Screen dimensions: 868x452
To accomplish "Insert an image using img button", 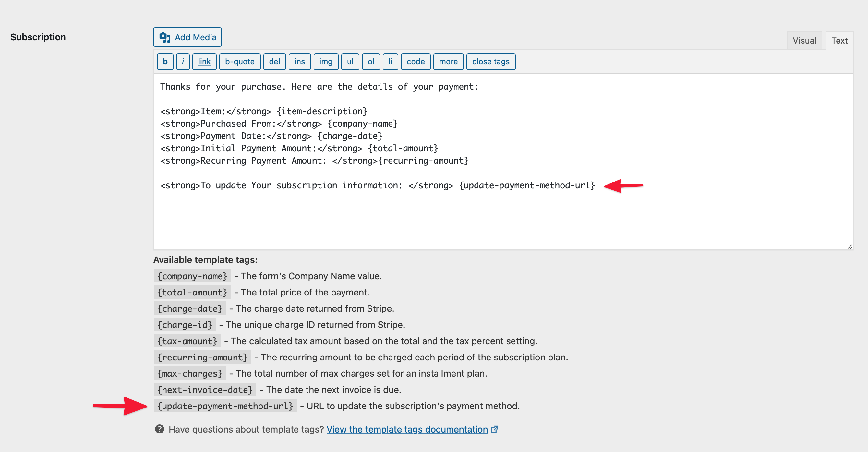I will tap(326, 62).
